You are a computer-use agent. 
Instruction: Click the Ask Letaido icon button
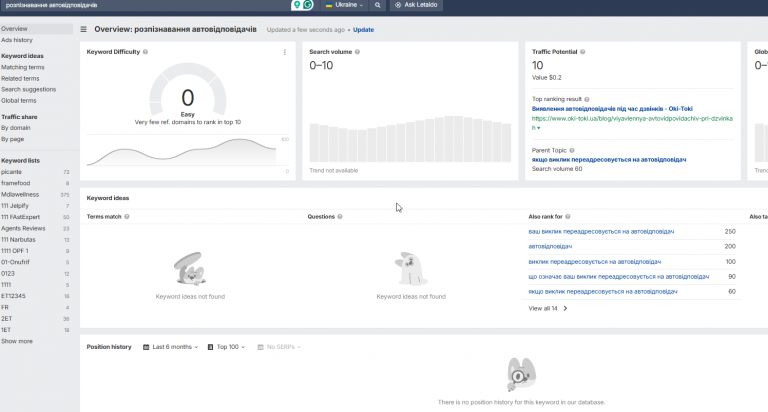[416, 5]
